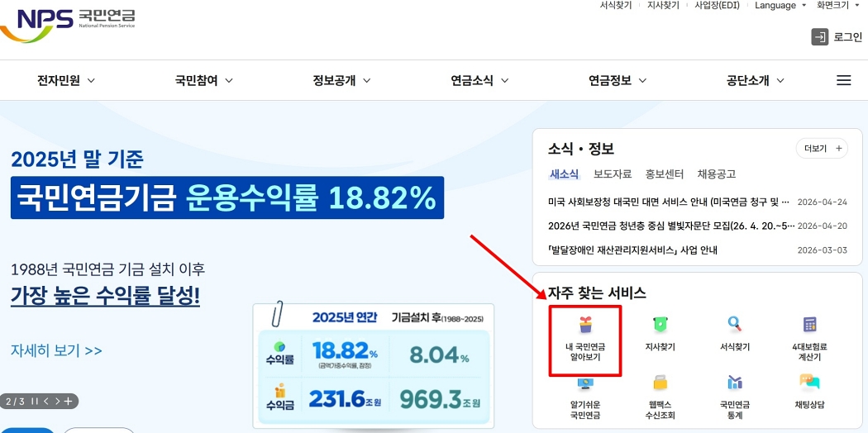
Task: Switch to the 홍보센터 tab
Action: pyautogui.click(x=665, y=174)
